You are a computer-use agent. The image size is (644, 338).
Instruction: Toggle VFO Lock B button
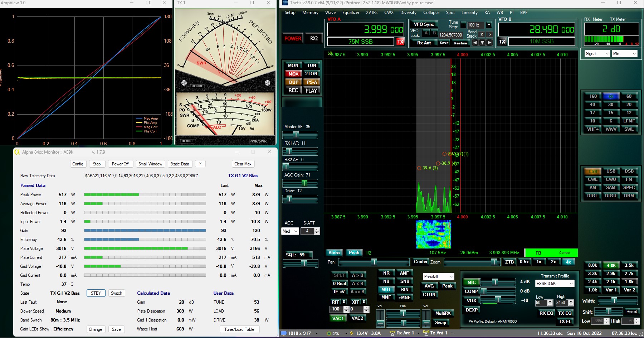[434, 33]
